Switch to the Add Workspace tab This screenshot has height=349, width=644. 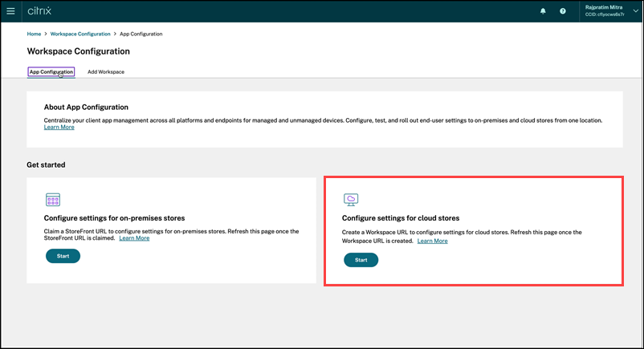(106, 72)
